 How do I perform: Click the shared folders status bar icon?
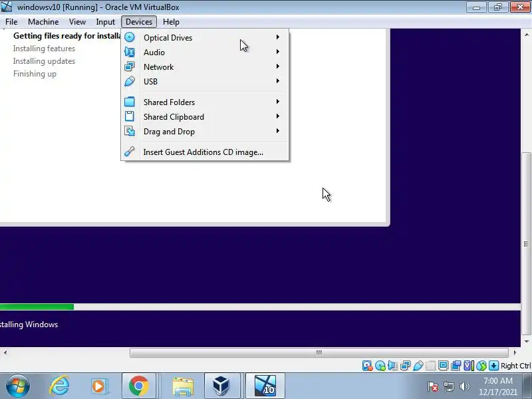(430, 365)
